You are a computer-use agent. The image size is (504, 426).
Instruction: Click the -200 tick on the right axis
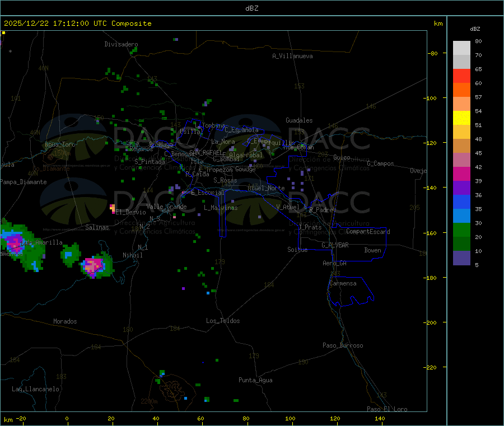tap(432, 322)
